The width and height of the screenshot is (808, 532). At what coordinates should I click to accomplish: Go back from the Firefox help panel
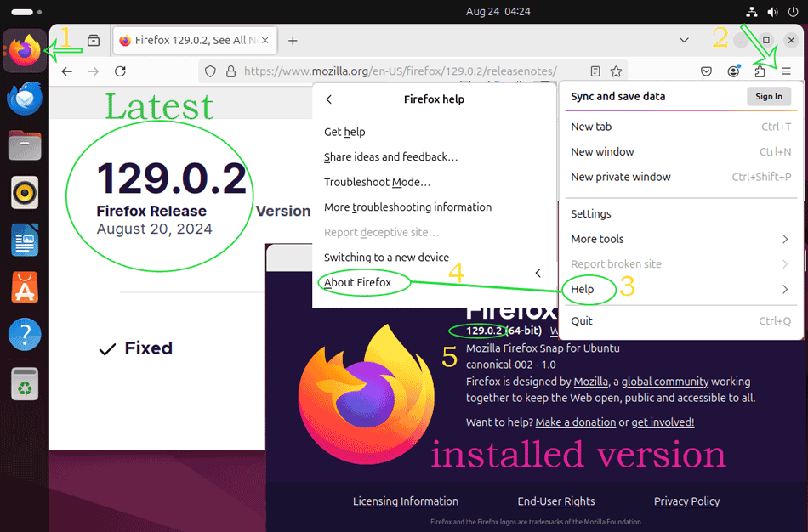point(329,99)
